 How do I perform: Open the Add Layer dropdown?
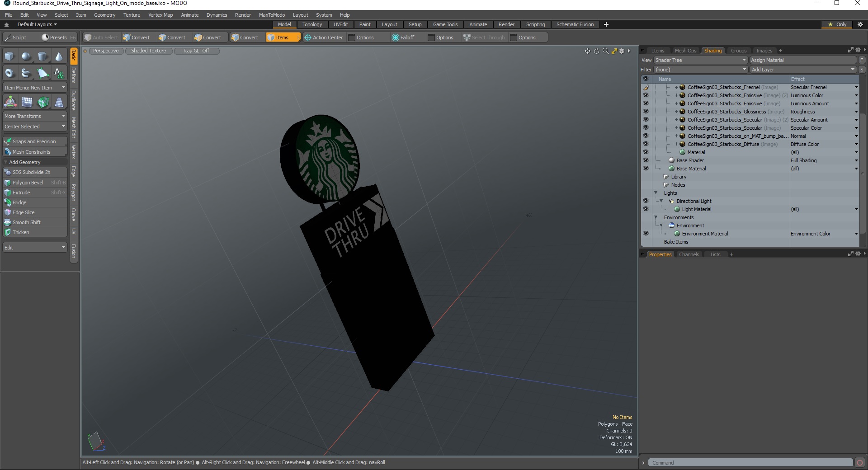point(803,70)
